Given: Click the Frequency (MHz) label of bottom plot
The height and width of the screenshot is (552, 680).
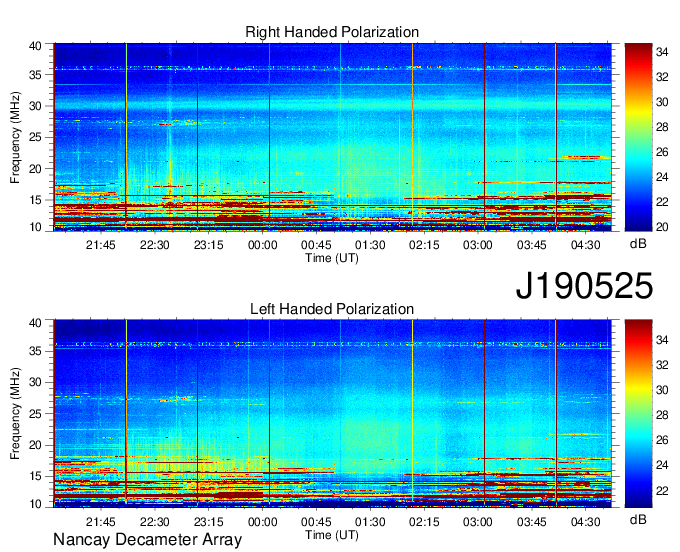Looking at the screenshot, I should point(15,414).
